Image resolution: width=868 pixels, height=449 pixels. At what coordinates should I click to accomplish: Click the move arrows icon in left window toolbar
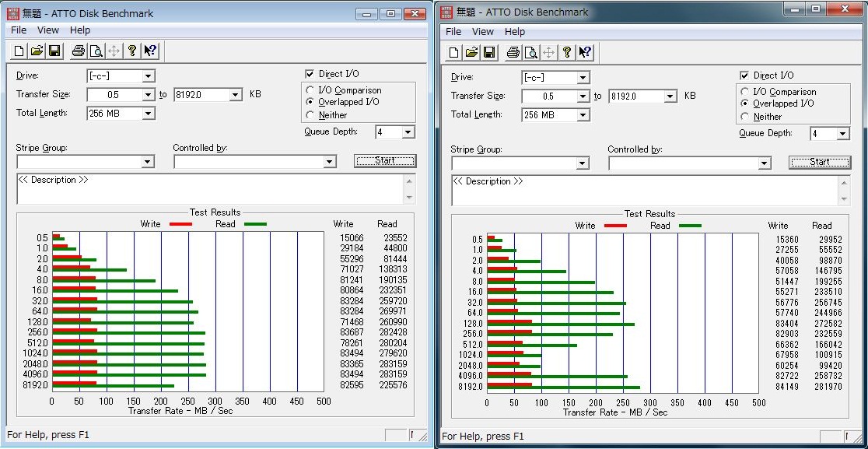coord(114,51)
